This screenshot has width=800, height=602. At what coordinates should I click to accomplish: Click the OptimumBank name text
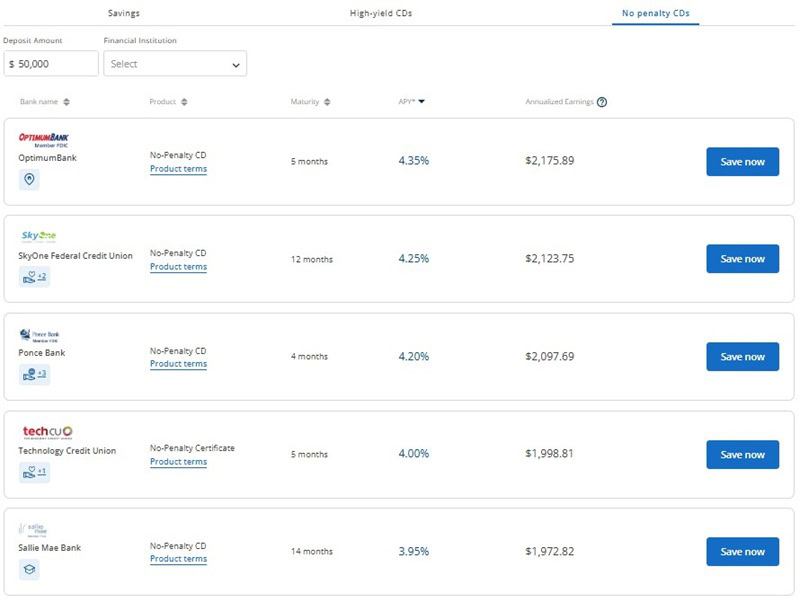(47, 158)
